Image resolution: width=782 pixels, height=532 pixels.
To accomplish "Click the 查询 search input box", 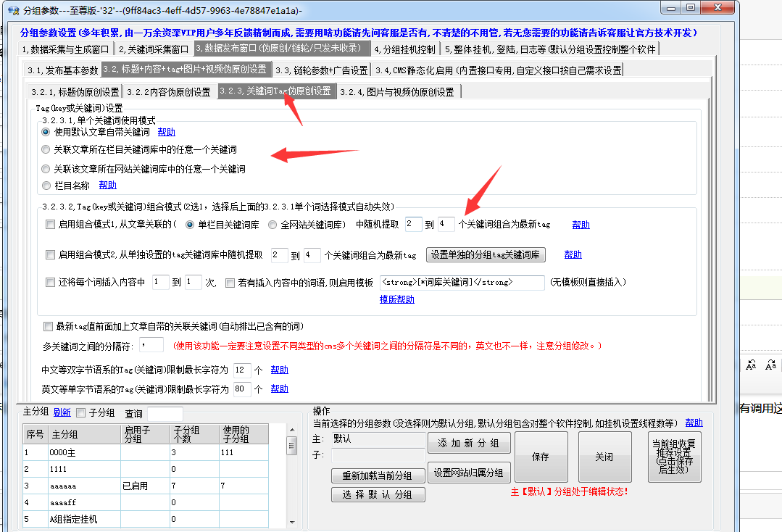I will tap(165, 414).
